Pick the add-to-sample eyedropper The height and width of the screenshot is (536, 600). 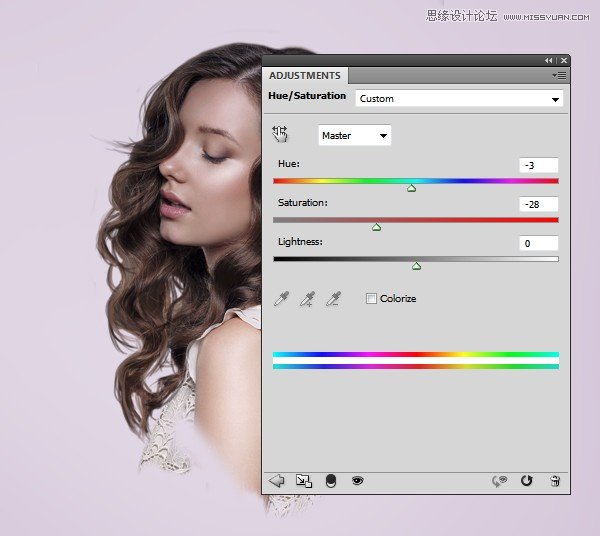[307, 299]
